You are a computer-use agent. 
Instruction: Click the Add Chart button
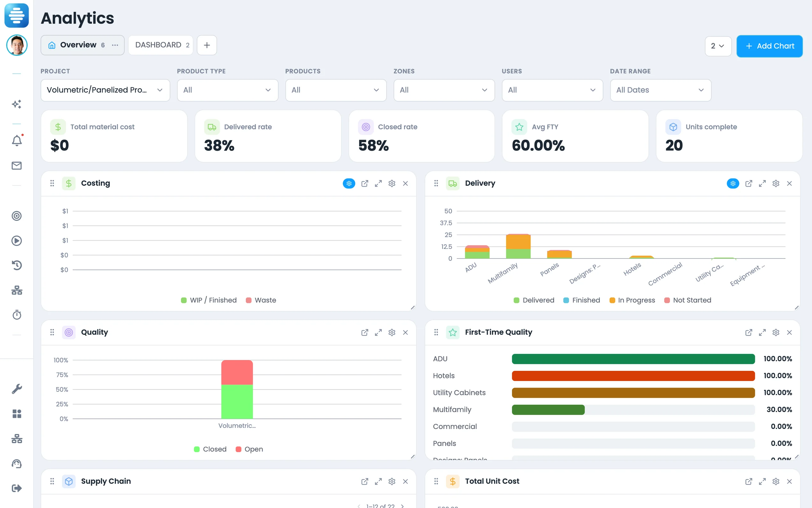(769, 46)
